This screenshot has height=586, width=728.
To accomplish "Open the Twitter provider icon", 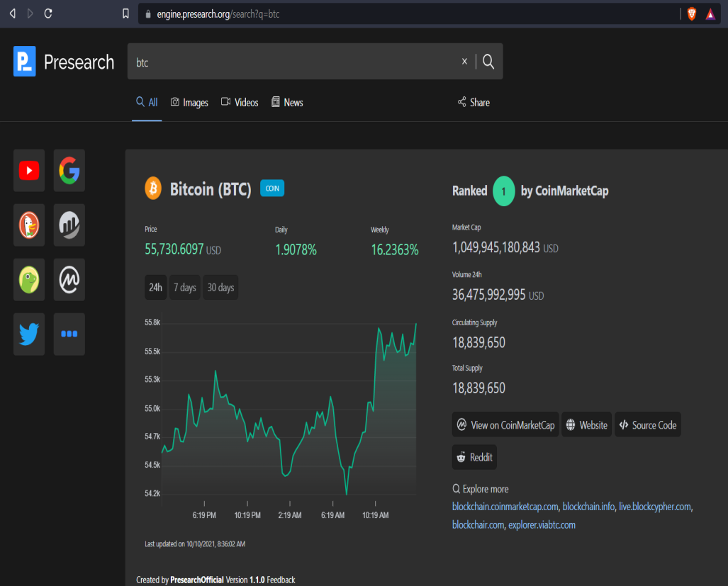I will tap(29, 334).
